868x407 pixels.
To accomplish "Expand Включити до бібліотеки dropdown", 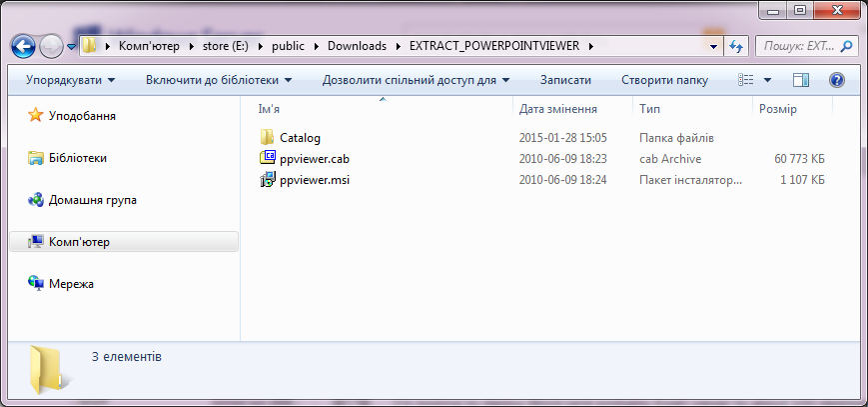I will [219, 80].
